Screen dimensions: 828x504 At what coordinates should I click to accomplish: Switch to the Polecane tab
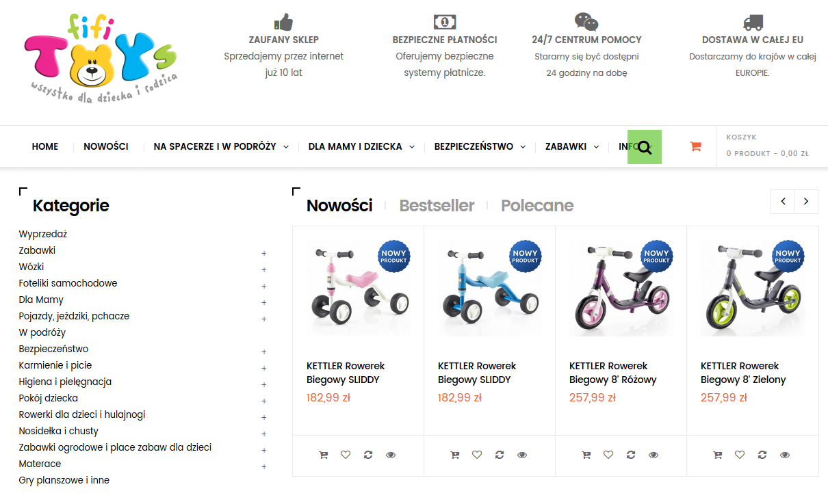pos(537,206)
